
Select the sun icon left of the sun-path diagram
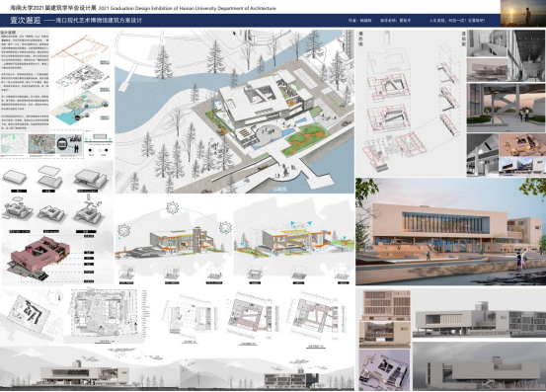[124, 230]
